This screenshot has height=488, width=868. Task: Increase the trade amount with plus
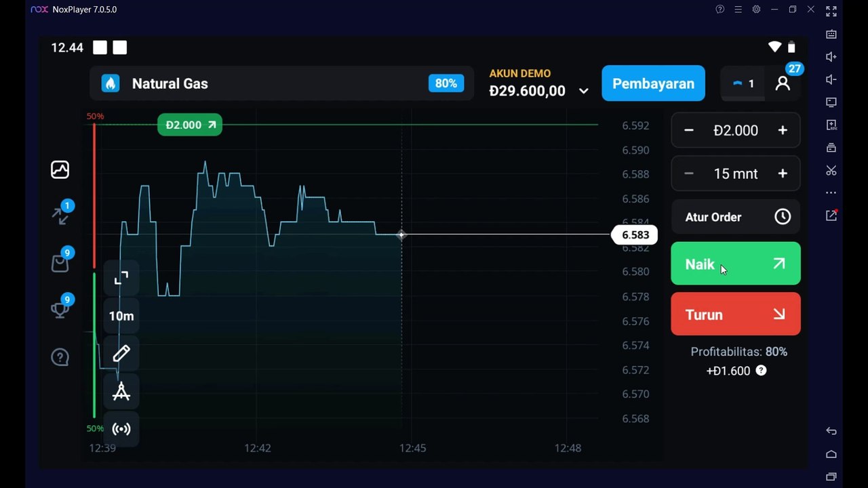783,130
